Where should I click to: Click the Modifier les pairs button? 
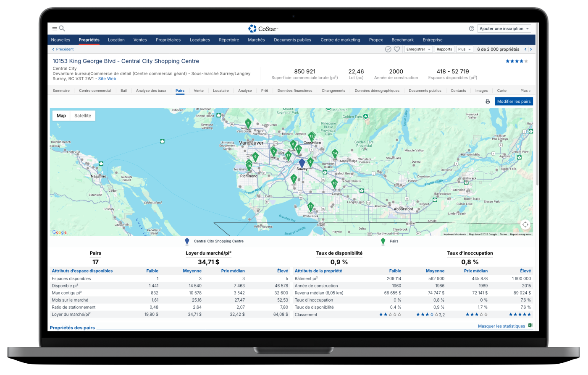(x=514, y=102)
